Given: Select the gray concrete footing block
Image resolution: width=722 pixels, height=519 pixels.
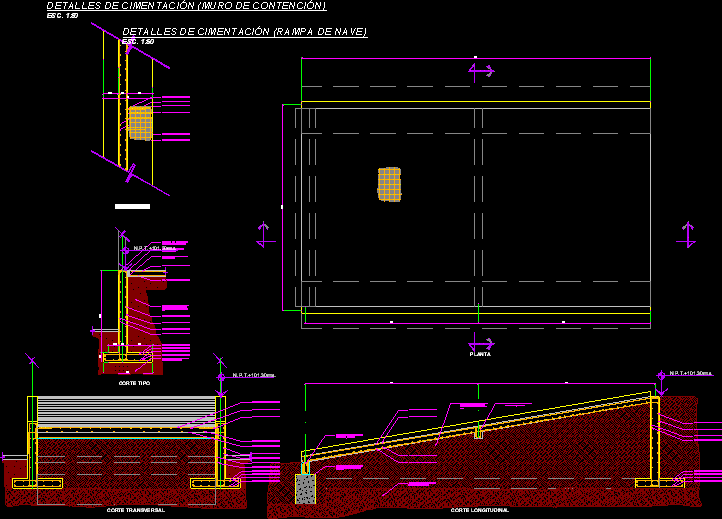Looking at the screenshot, I should click(x=306, y=487).
